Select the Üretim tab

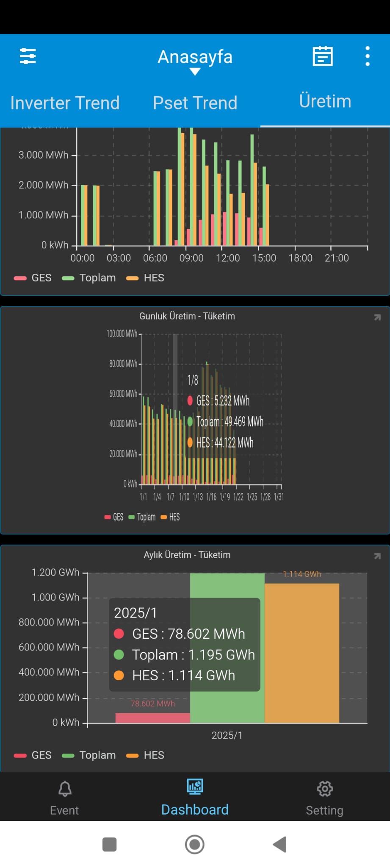325,102
